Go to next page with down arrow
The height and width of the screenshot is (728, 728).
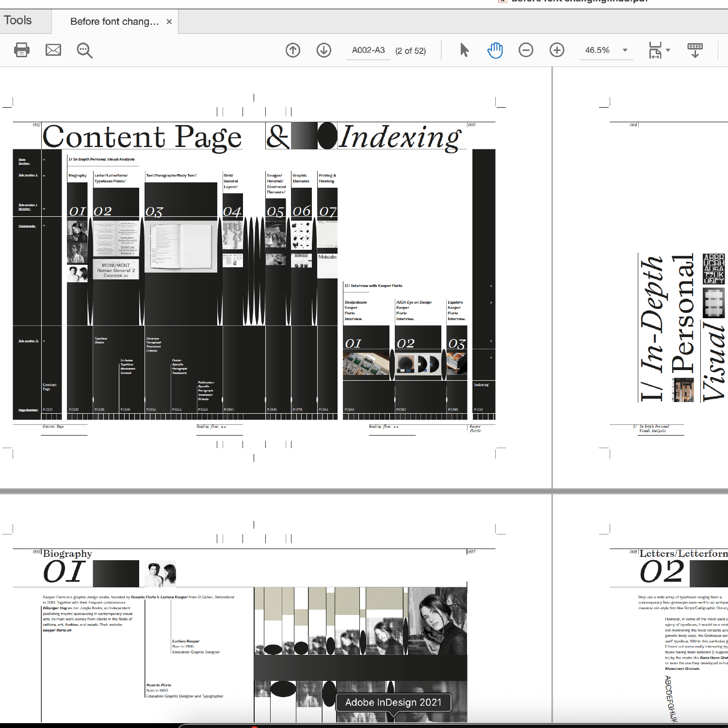(324, 50)
